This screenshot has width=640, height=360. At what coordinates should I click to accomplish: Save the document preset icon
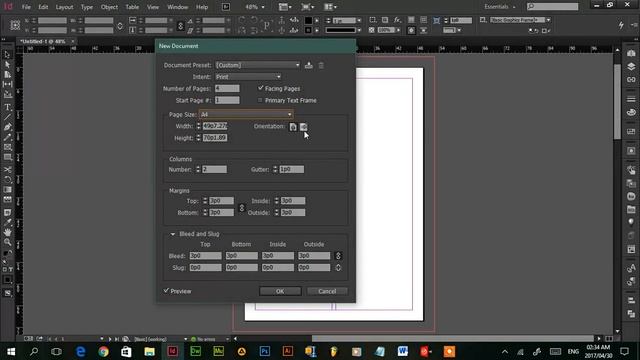309,65
